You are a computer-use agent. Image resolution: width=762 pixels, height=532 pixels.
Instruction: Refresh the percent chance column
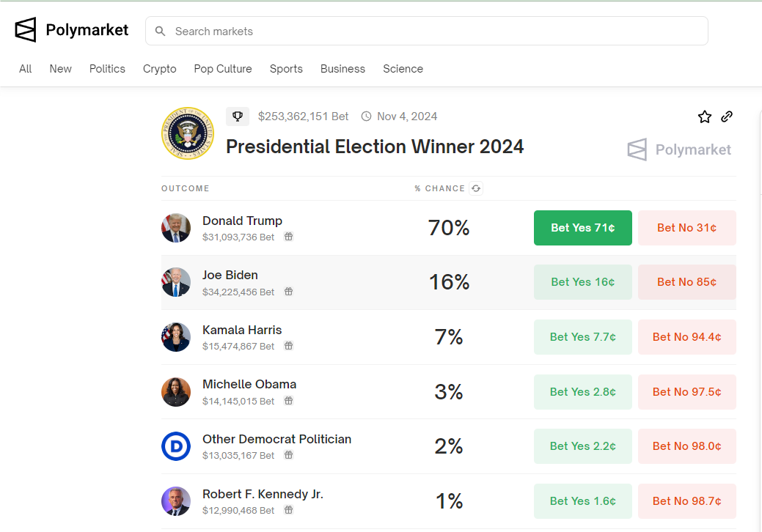point(476,188)
